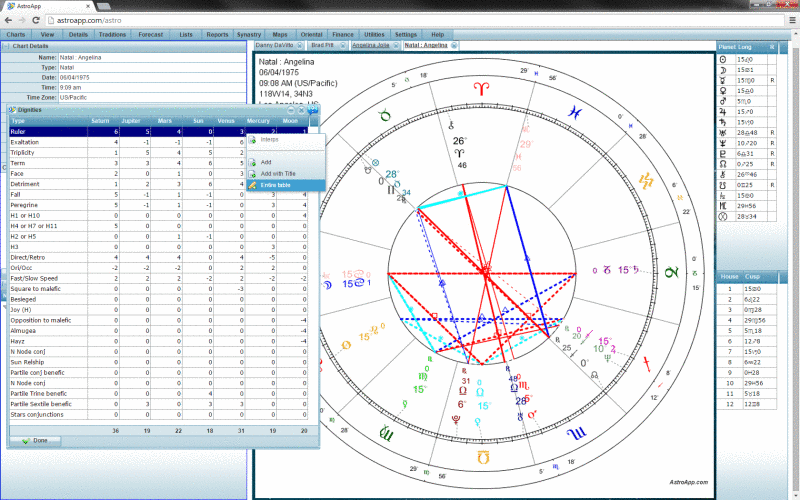Select 'Entire table' in context menu
This screenshot has width=800, height=500.
coord(275,186)
